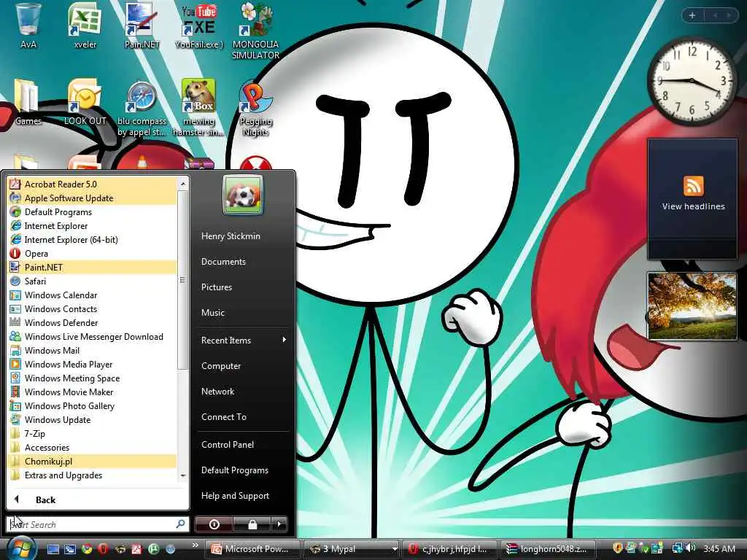Open the AvA recycle bin icon
Image resolution: width=747 pixels, height=560 pixels.
pyautogui.click(x=28, y=26)
